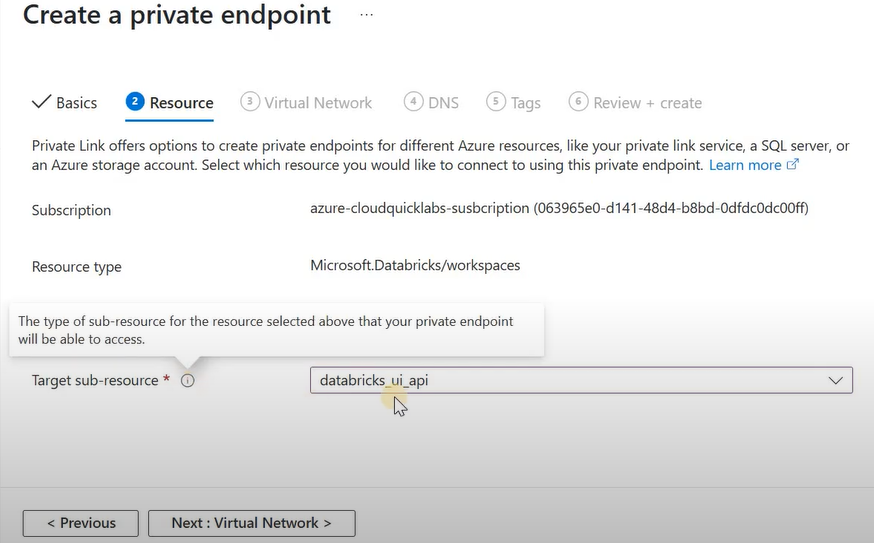Click the external link icon after Learn more
Image resolution: width=874 pixels, height=543 pixels.
[x=793, y=165]
